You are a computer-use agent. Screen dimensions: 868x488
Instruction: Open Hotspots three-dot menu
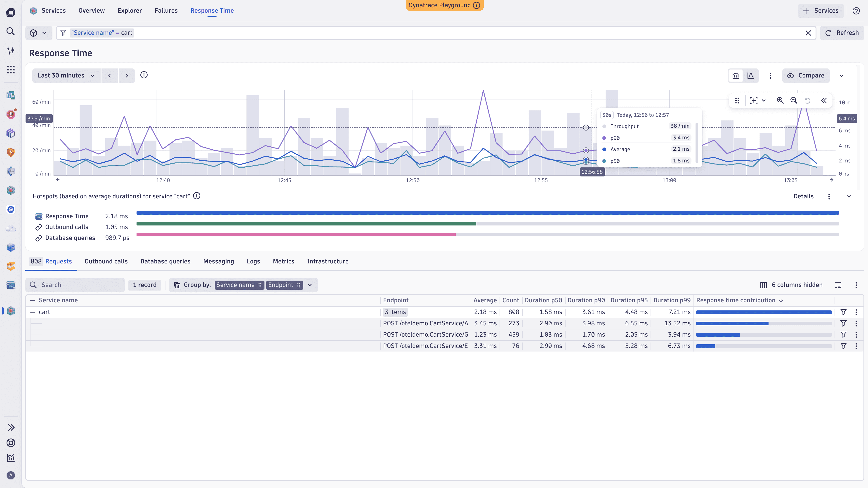tap(829, 196)
